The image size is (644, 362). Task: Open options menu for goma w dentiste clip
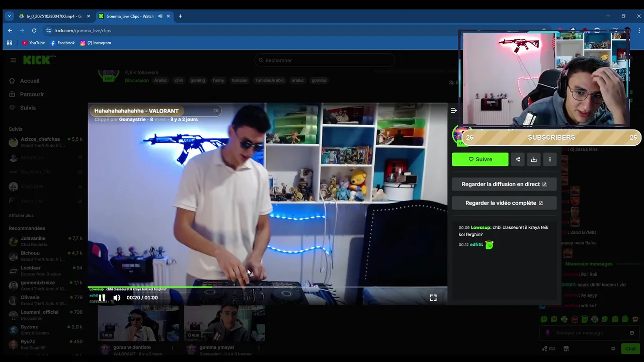(x=173, y=347)
